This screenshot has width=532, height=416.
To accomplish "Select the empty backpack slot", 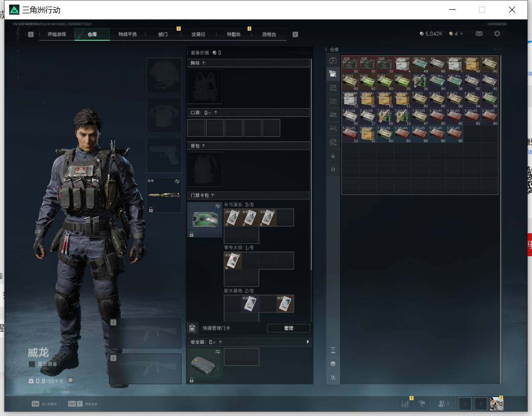I will tap(205, 169).
